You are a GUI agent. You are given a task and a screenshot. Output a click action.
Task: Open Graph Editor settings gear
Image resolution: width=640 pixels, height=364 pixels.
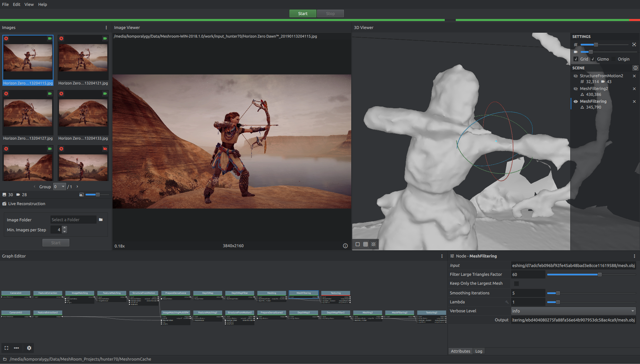29,348
